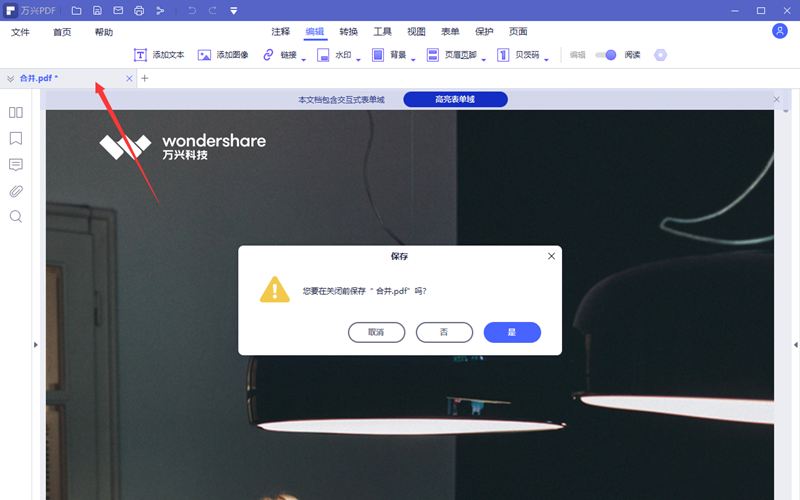This screenshot has width=800, height=500.
Task: Add a new tab with plus button
Action: tap(145, 78)
